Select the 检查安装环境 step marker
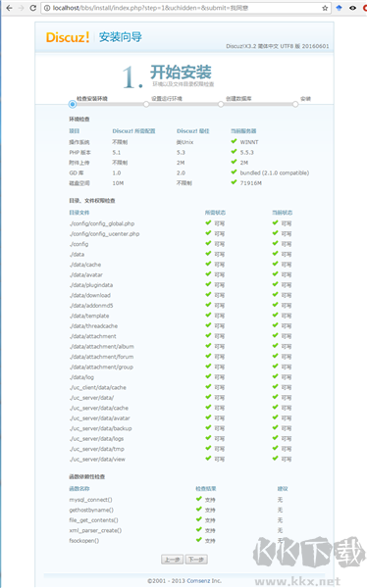 coord(73,104)
